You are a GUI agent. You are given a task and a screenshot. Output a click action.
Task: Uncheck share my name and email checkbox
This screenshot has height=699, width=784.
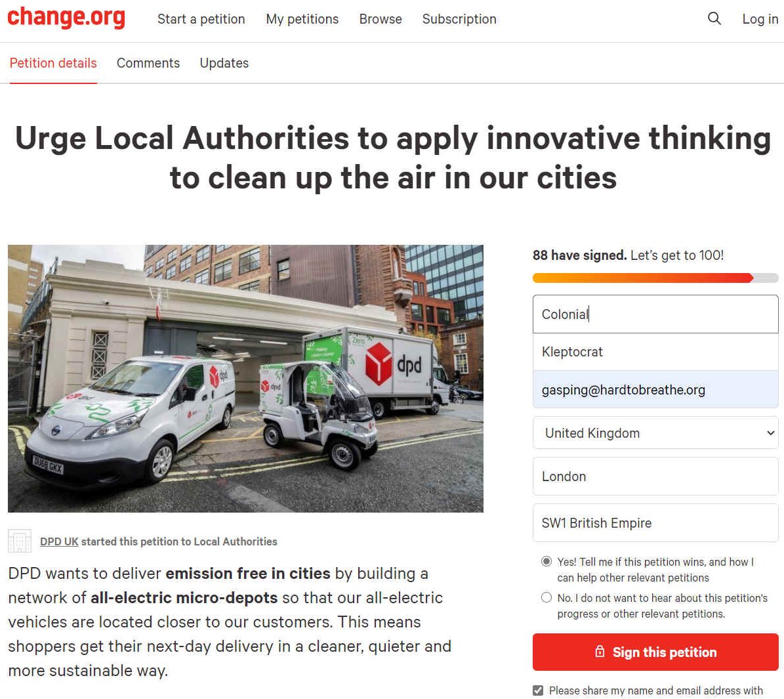(x=538, y=690)
